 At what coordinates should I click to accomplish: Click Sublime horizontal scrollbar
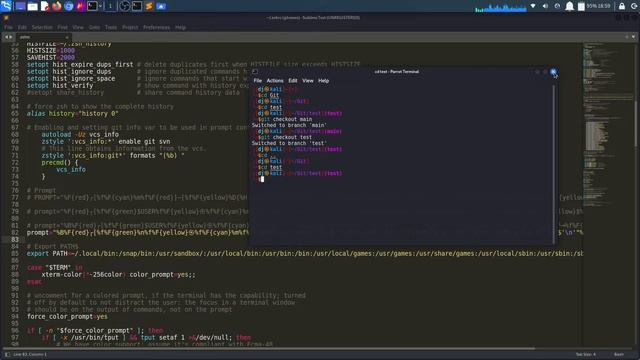click(x=269, y=349)
